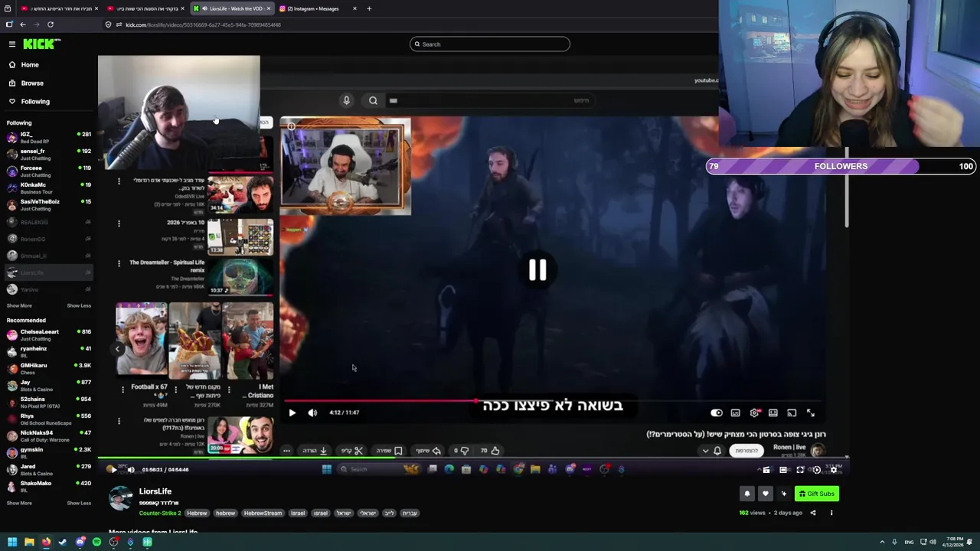Toggle subtitles in embedded YouTube player
Screen dimensions: 980x551
click(736, 413)
